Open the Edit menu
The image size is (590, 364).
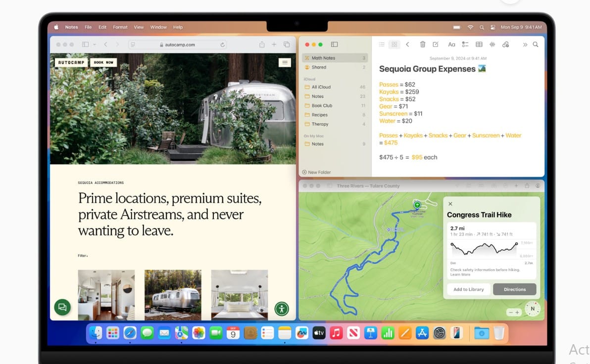[x=102, y=27]
